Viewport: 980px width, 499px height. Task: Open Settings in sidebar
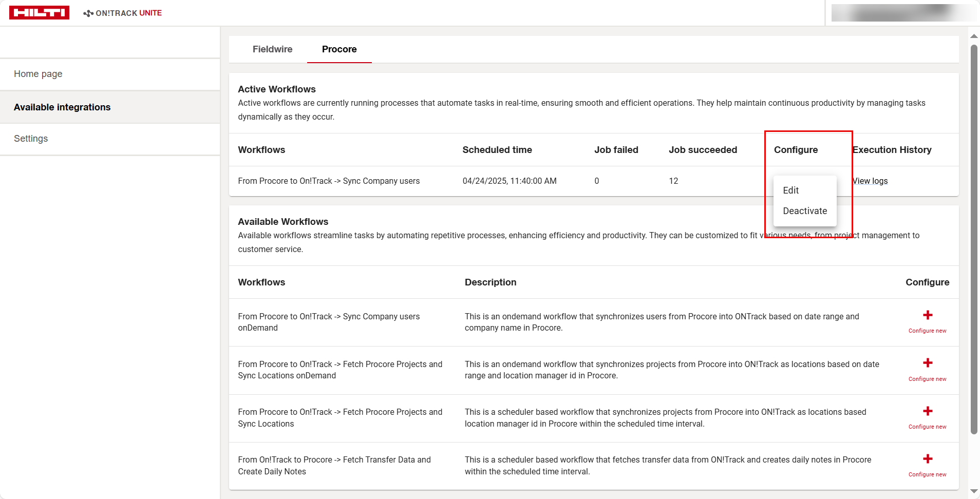pos(110,139)
